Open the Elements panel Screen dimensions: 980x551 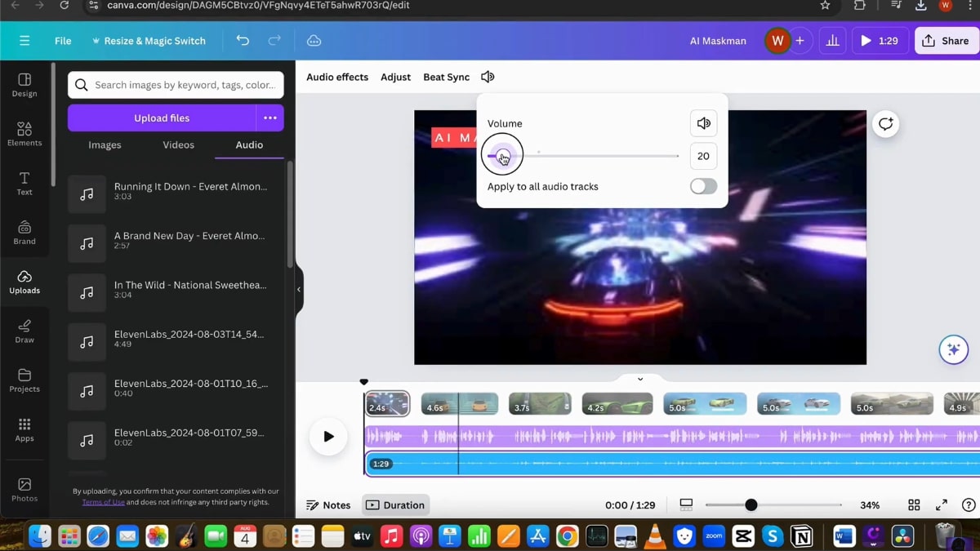pos(24,134)
